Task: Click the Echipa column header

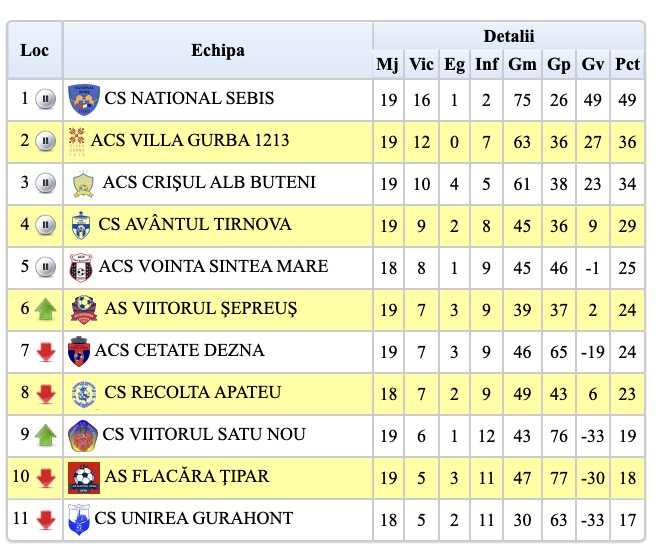Action: [x=217, y=50]
